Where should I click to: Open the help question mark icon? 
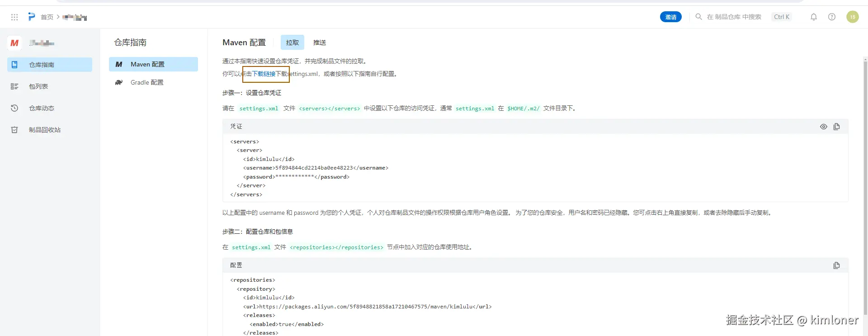(x=831, y=17)
